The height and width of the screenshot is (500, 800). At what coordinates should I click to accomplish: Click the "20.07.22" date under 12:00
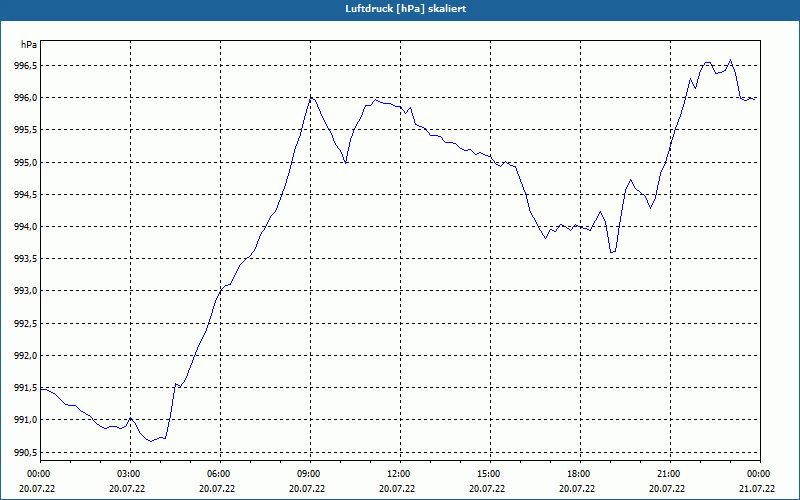click(x=397, y=489)
